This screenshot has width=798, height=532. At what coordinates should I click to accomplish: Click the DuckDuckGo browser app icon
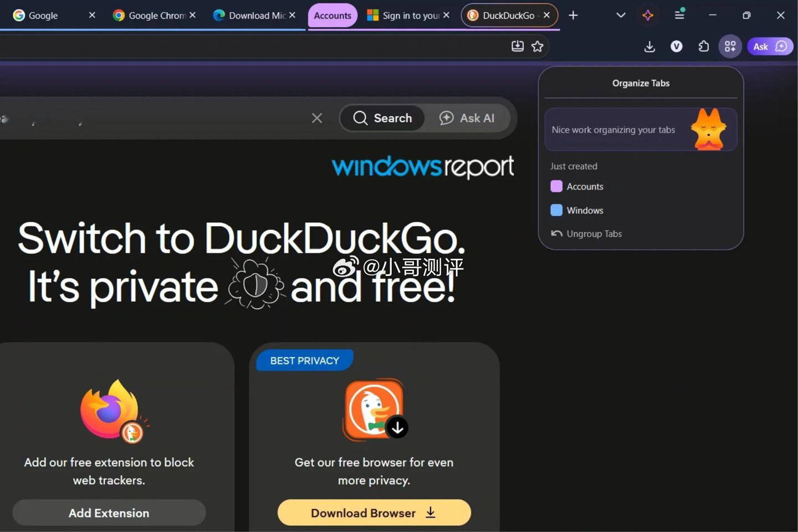[375, 410]
